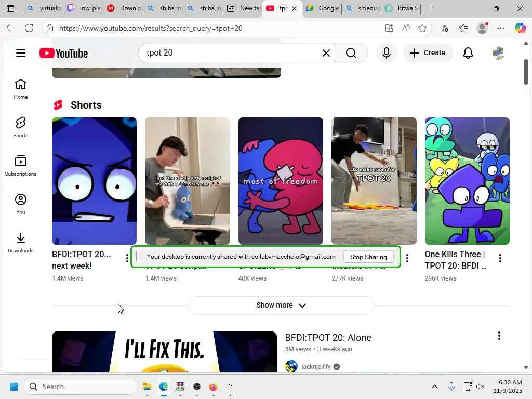Image resolution: width=532 pixels, height=399 pixels.
Task: Open the split screen icon in address bar
Action: (x=389, y=28)
